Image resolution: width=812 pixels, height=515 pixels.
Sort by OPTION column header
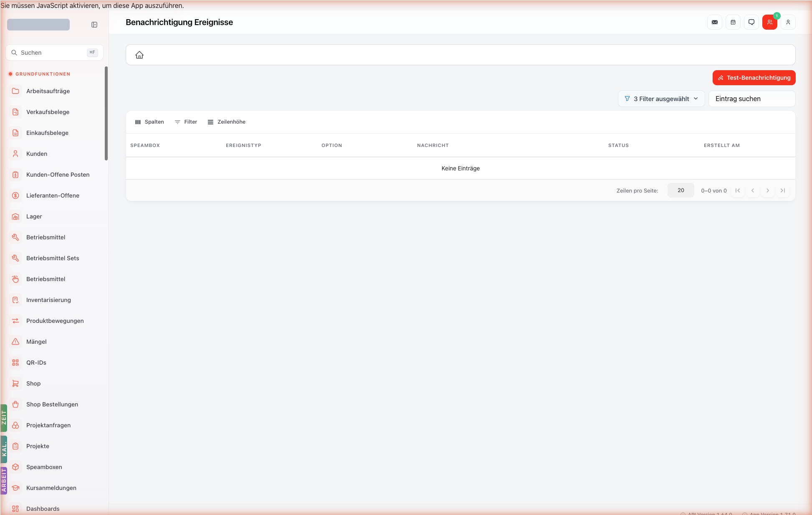(x=331, y=145)
